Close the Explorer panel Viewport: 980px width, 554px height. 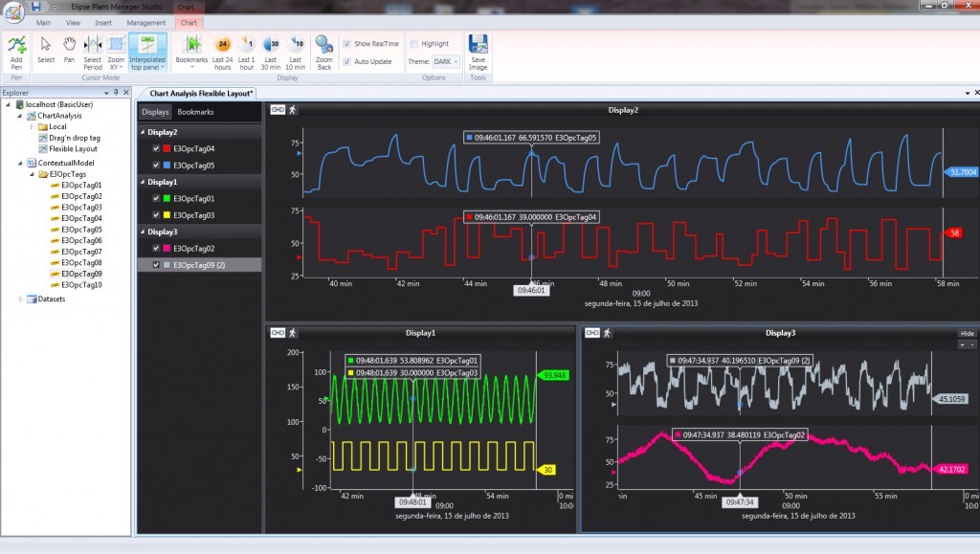point(126,93)
